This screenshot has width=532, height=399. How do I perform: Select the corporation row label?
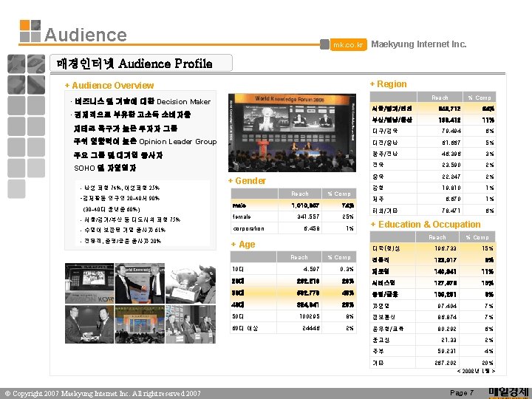tap(249, 228)
